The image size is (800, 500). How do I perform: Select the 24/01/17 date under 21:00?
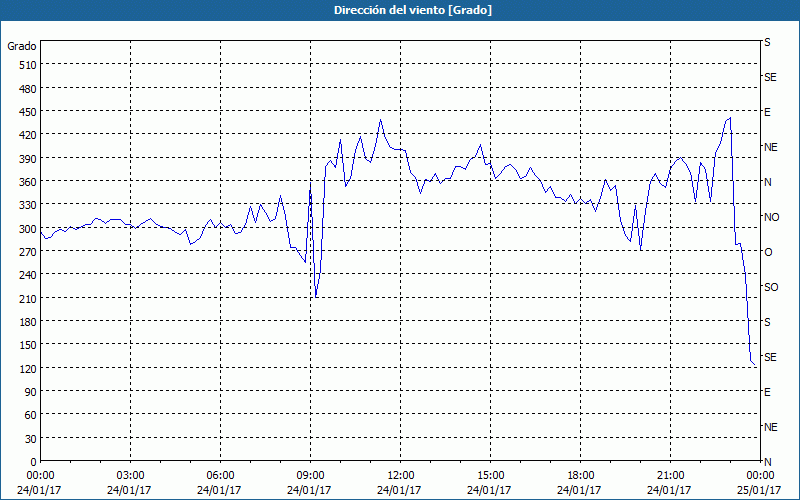(669, 490)
